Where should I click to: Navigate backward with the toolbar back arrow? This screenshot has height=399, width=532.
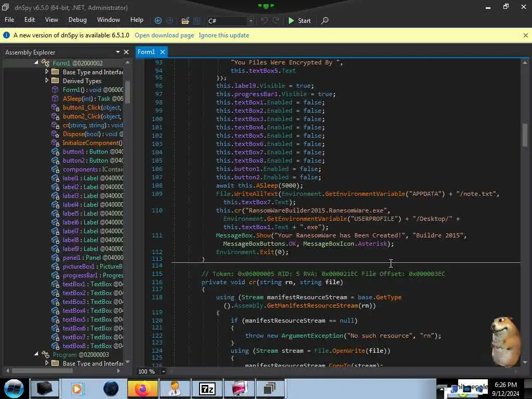[158, 21]
